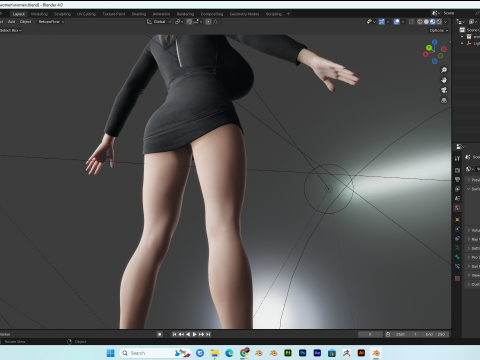480x360 pixels.
Task: Open the green Armature data tab
Action: click(x=457, y=248)
